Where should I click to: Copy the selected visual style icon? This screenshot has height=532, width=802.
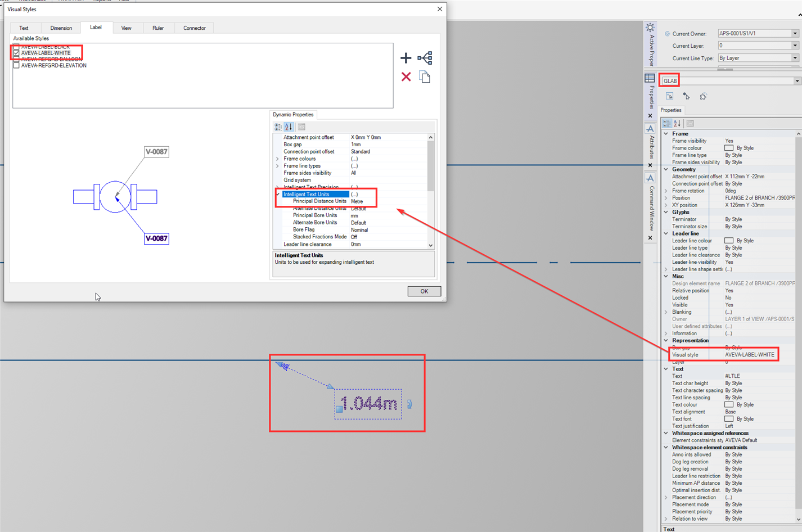425,77
